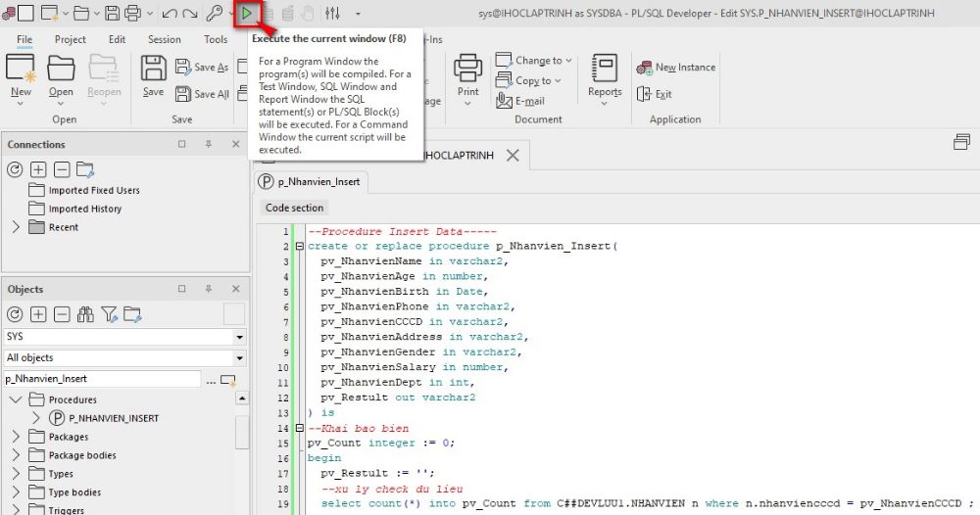
Task: Collapse the Procedures folder
Action: [16, 399]
